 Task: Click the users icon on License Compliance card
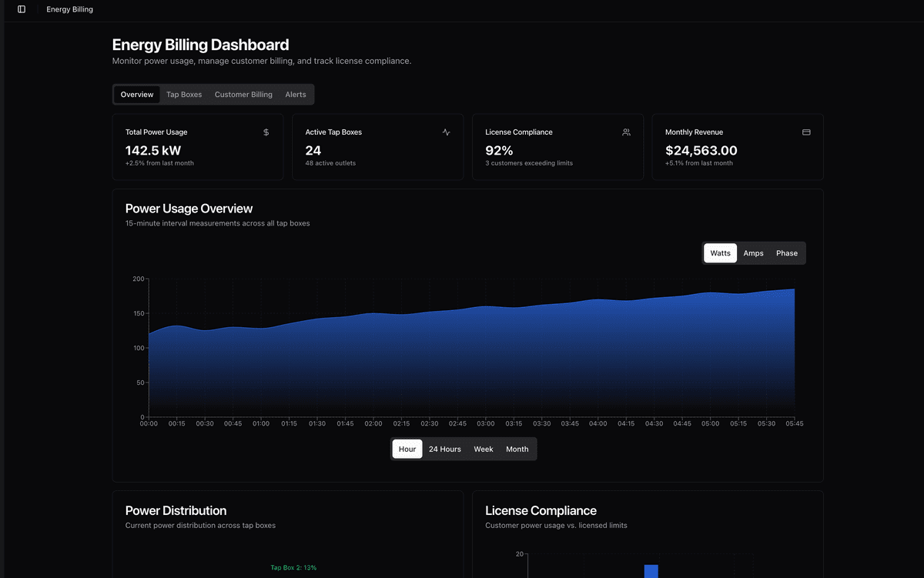click(x=626, y=132)
